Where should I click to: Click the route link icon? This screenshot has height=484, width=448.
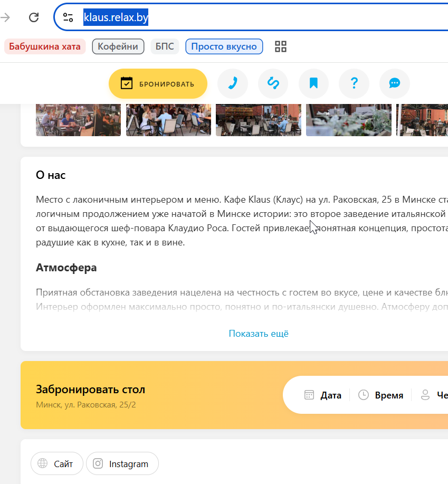click(x=273, y=83)
